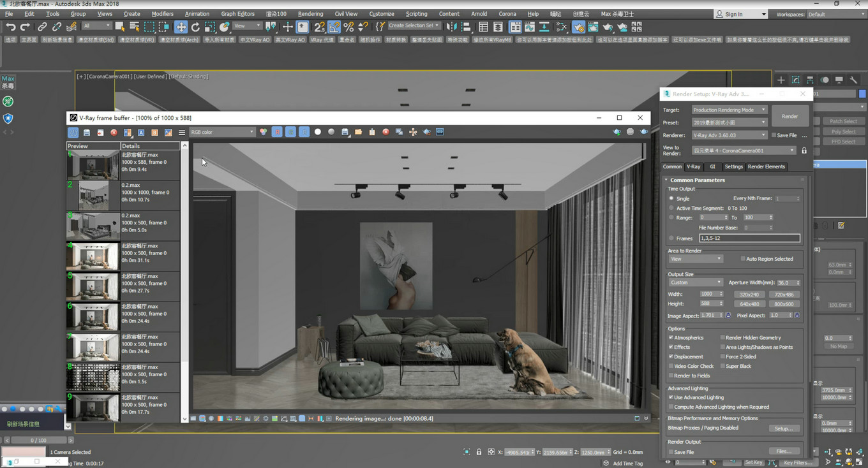The image size is (868, 468).
Task: Choose the Rectangular Selection Region tool
Action: 149,27
